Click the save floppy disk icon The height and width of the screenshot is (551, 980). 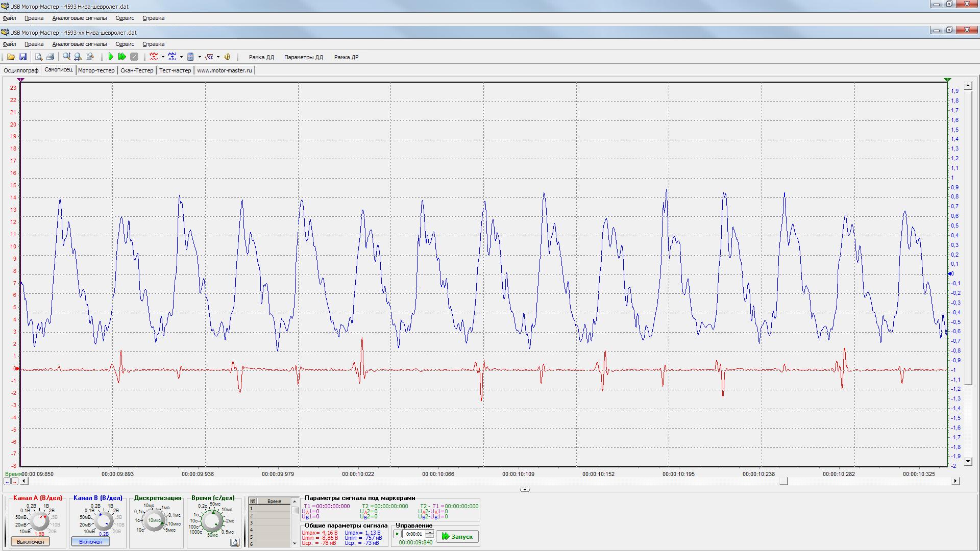[x=23, y=57]
